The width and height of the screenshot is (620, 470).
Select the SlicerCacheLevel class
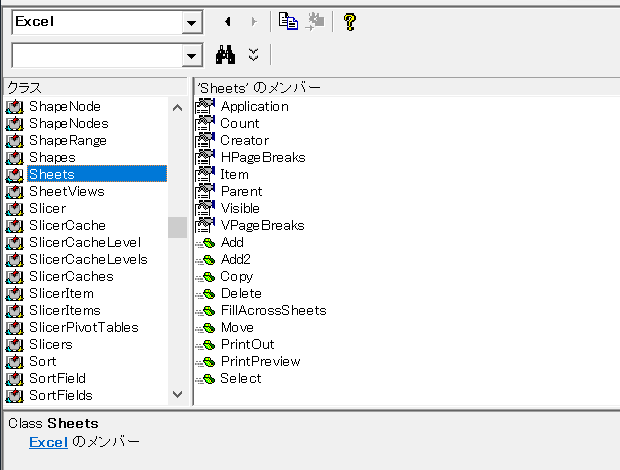85,242
